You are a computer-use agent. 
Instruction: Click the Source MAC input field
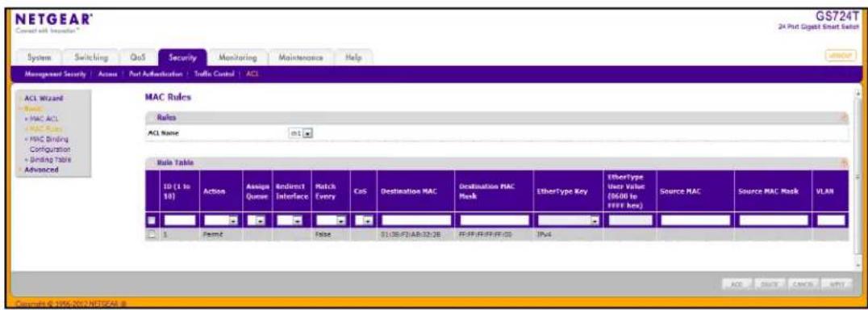[695, 220]
